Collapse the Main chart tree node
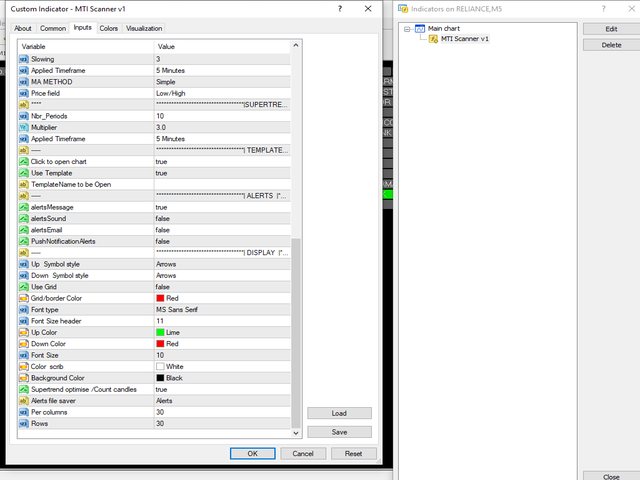The height and width of the screenshot is (480, 640). tap(407, 29)
